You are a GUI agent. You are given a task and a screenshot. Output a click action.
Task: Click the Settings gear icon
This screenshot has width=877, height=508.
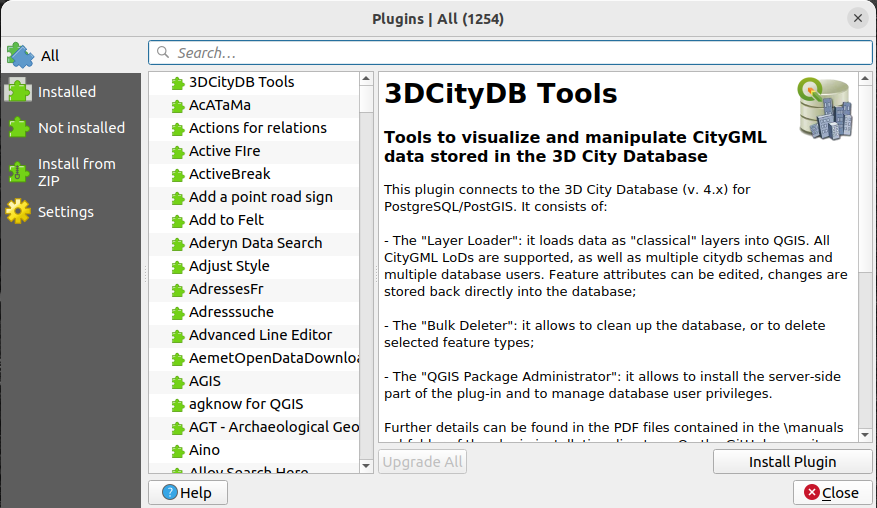pyautogui.click(x=19, y=211)
